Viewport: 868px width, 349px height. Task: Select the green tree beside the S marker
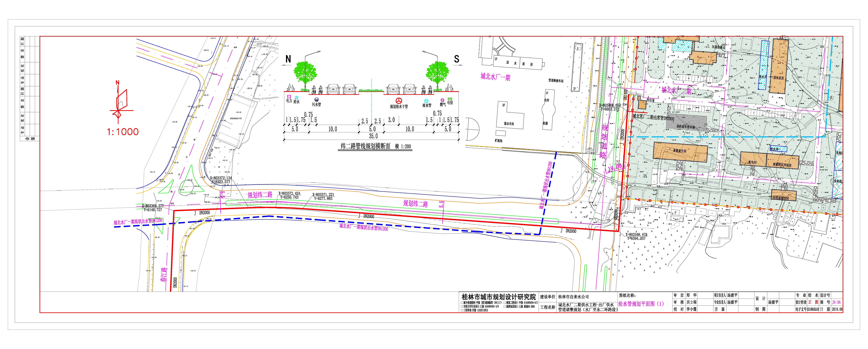click(437, 76)
